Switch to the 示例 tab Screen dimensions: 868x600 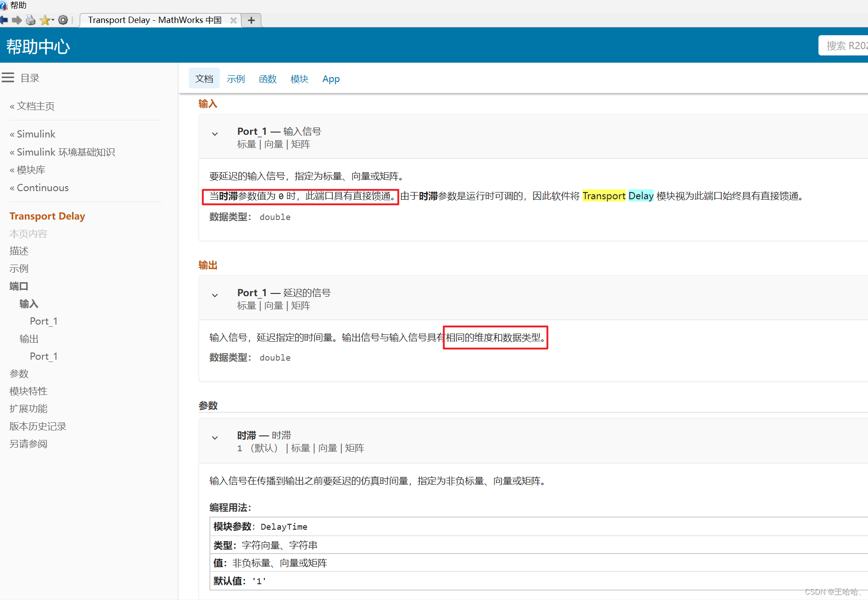[x=236, y=79]
